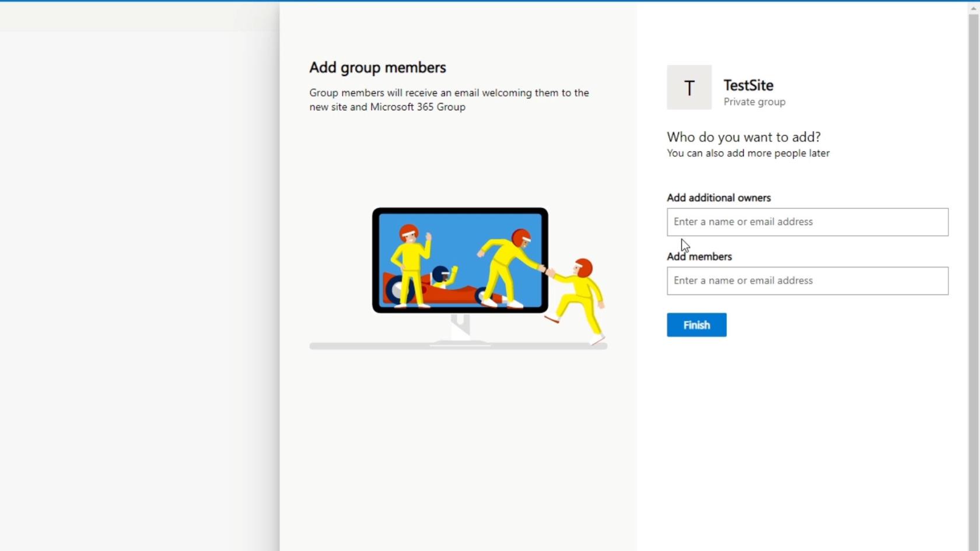Click "You can also add more people later"

tap(748, 153)
